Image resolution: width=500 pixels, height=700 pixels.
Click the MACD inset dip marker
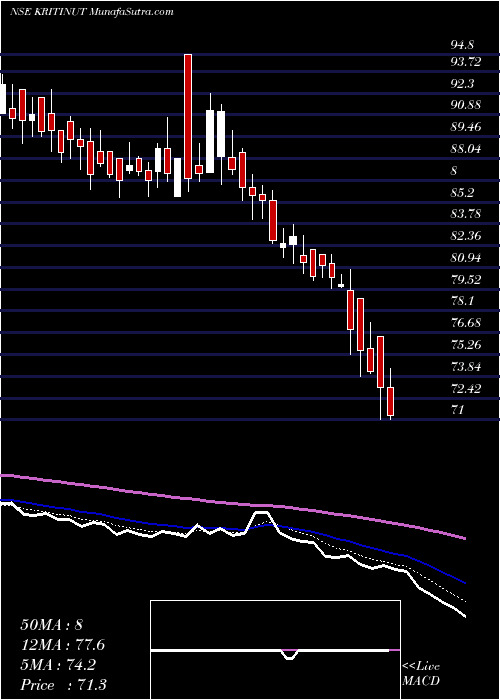pyautogui.click(x=290, y=654)
